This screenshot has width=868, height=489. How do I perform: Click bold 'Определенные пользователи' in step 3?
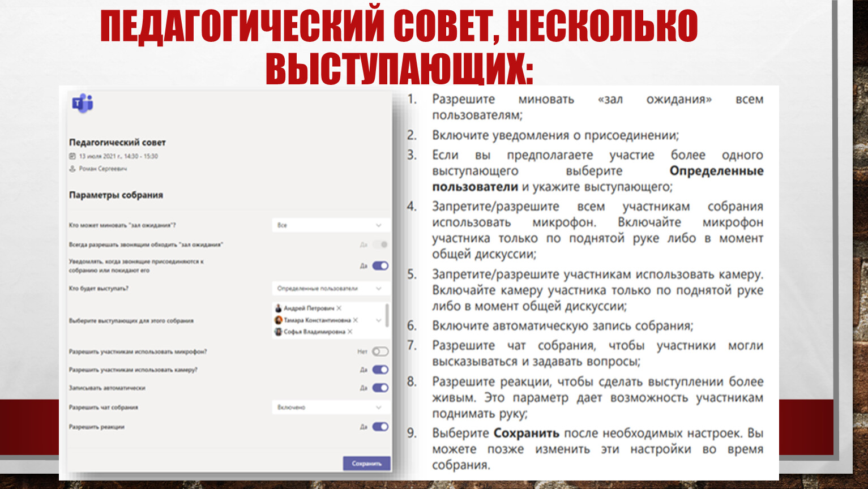(598, 179)
